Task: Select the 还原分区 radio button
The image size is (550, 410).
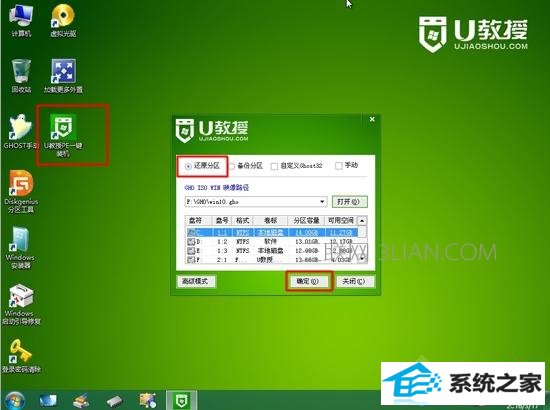Action: pyautogui.click(x=188, y=166)
